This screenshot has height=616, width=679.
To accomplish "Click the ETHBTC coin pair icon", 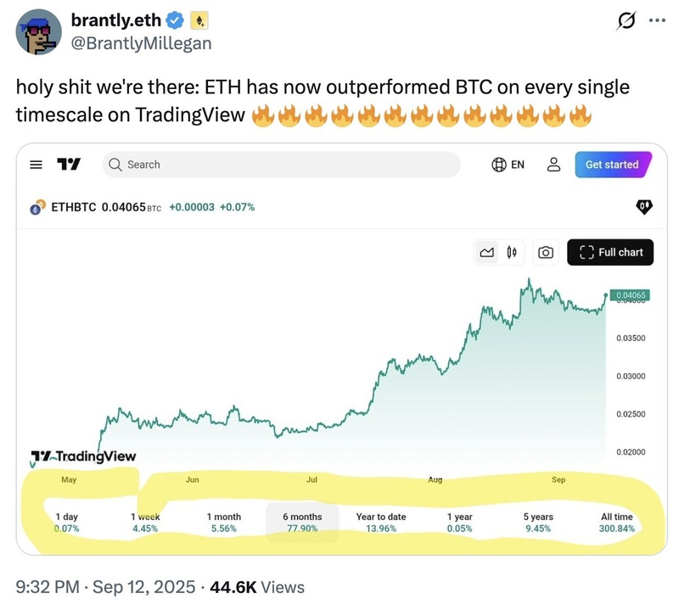I will click(x=37, y=207).
